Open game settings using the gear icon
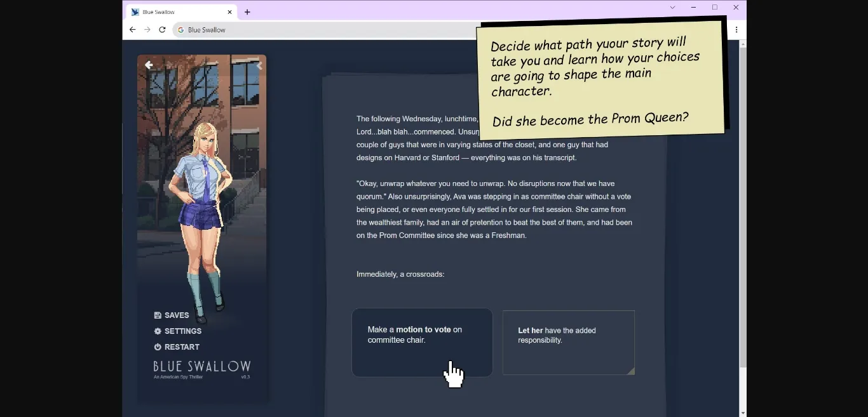 157,331
